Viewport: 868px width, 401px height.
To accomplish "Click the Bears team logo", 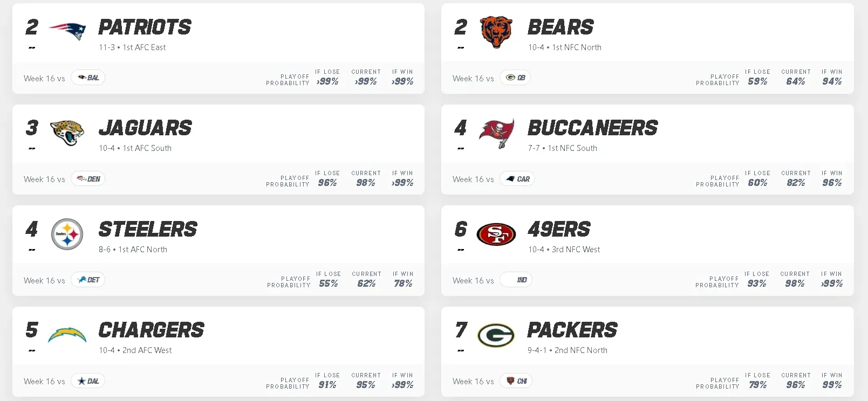I will tap(496, 32).
